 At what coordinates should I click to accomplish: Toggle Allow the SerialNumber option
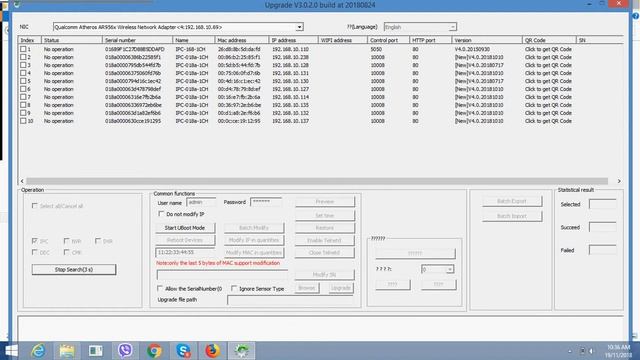click(160, 288)
